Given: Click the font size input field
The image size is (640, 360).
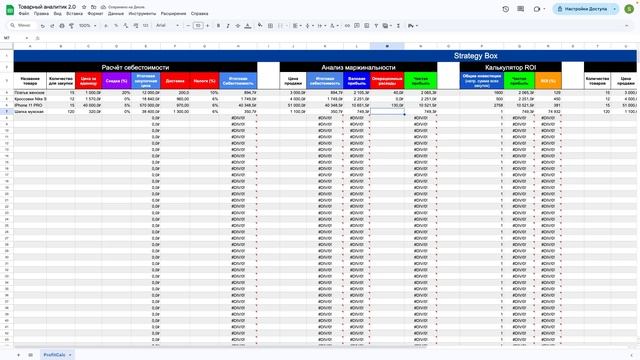Looking at the screenshot, I should point(198,26).
